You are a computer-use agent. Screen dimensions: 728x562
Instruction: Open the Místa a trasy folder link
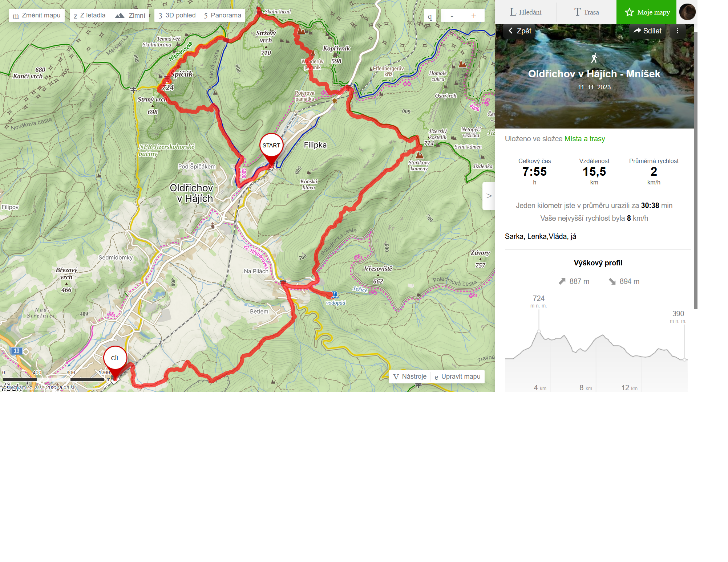585,139
